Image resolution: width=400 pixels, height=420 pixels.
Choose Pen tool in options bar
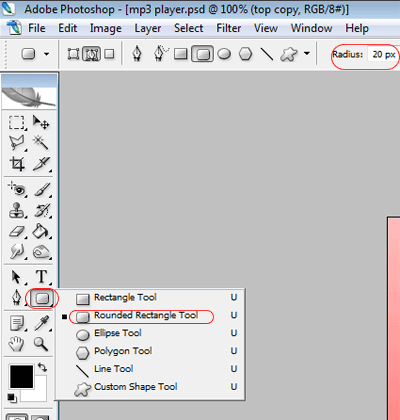coord(137,54)
